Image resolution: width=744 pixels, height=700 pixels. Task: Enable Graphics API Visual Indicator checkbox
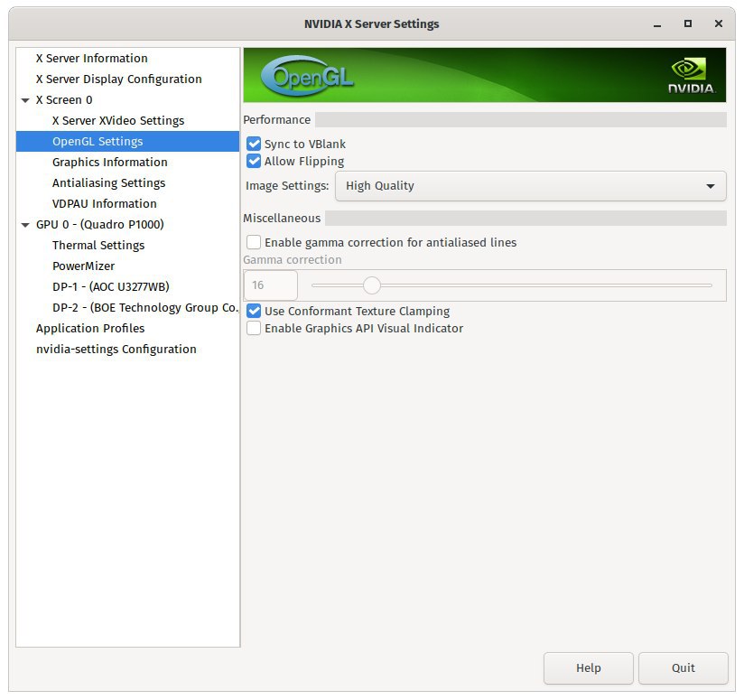click(x=254, y=328)
